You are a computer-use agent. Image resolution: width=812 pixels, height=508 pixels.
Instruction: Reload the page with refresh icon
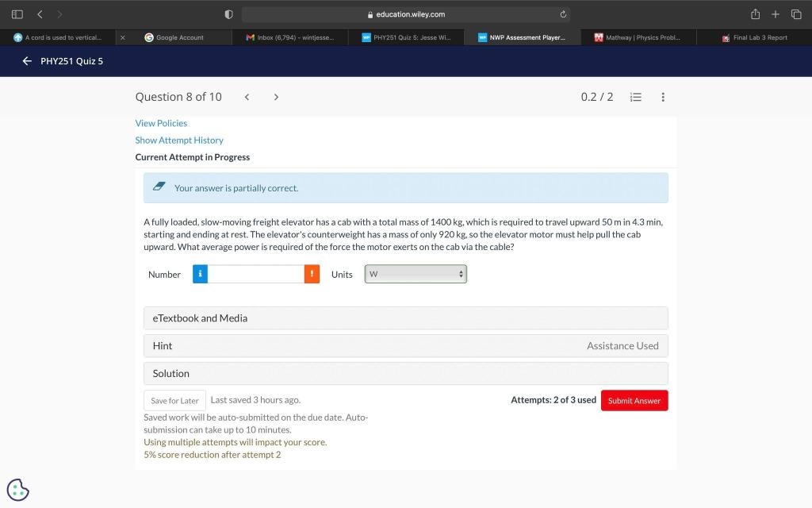[563, 14]
